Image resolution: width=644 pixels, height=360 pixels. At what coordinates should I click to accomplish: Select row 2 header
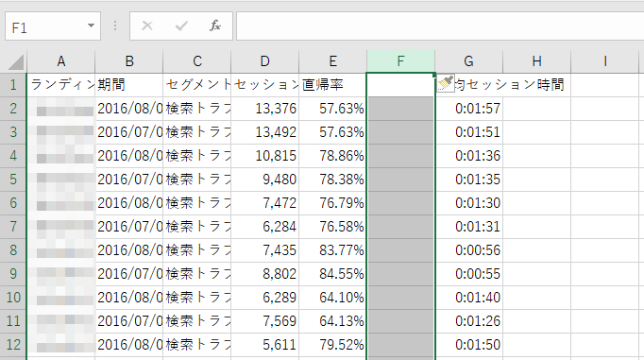coord(13,109)
